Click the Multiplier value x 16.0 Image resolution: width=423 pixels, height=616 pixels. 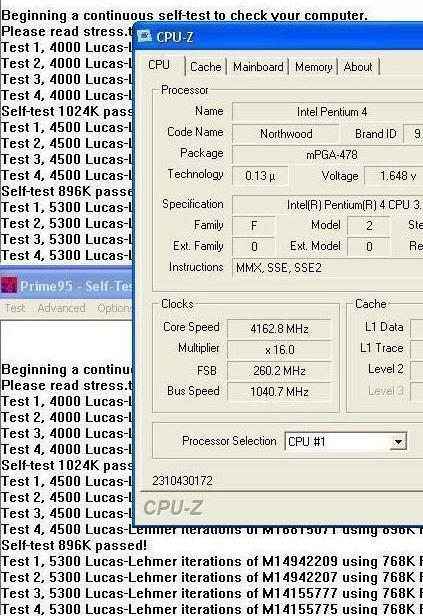pos(279,350)
